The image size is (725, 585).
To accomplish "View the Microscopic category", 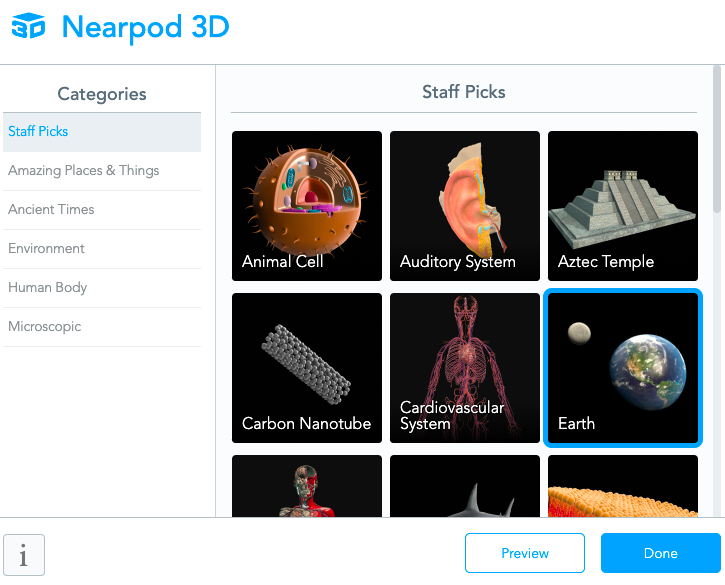I will click(x=102, y=327).
